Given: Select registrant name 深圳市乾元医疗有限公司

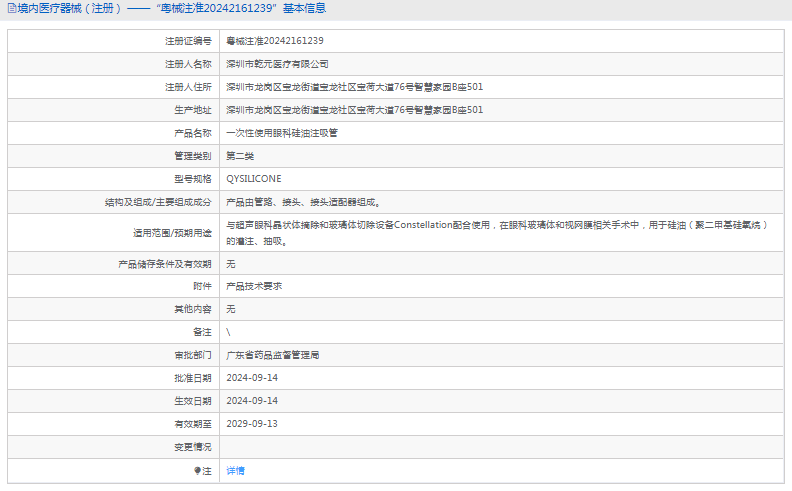Looking at the screenshot, I should [x=277, y=64].
